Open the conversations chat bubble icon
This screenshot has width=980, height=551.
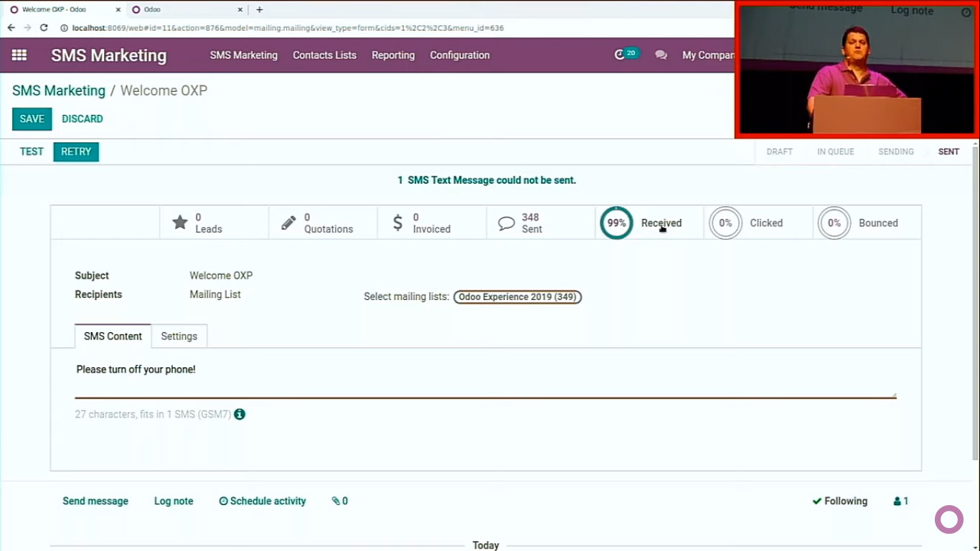[x=661, y=55]
